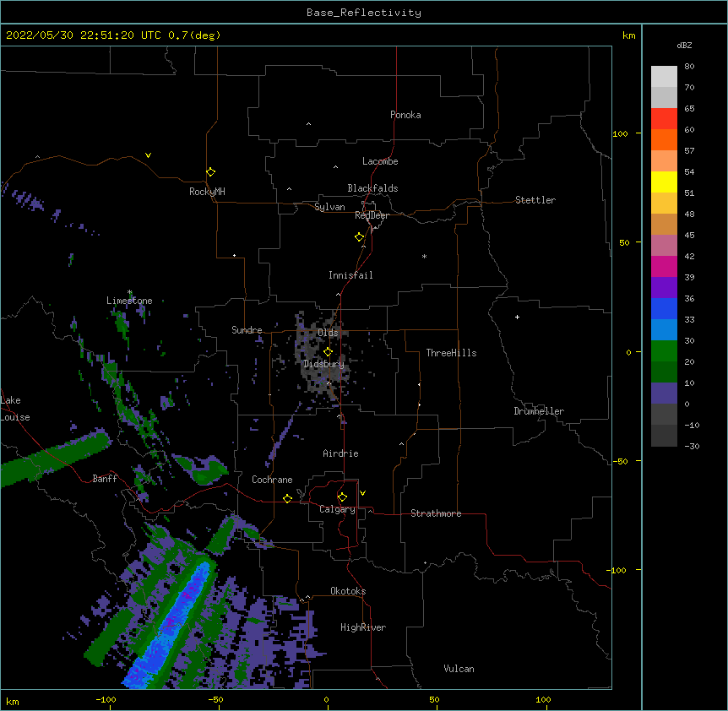The image size is (728, 711).
Task: Select the magenta 42 dBZ legend swatch
Action: (664, 266)
